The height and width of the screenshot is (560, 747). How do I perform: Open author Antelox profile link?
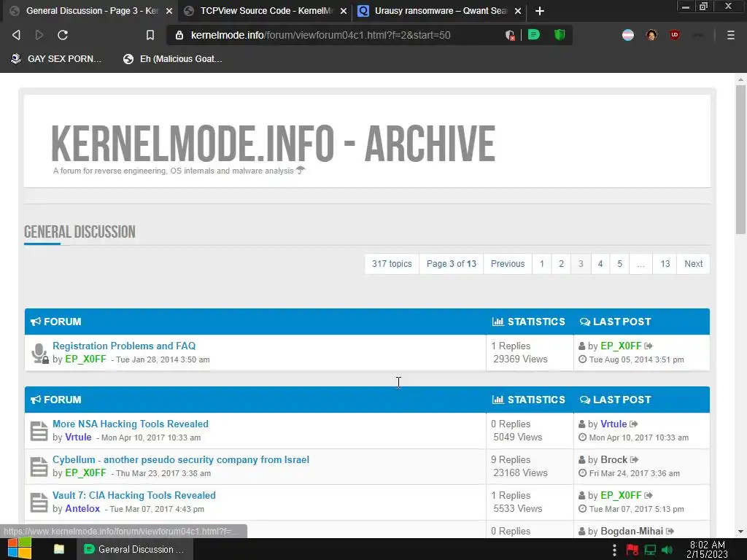(82, 508)
